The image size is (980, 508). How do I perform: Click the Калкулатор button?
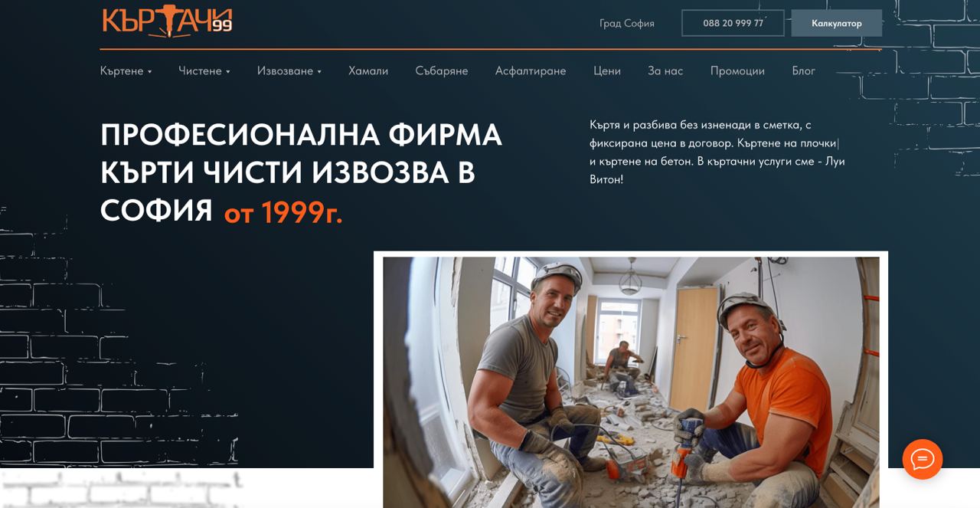(837, 23)
